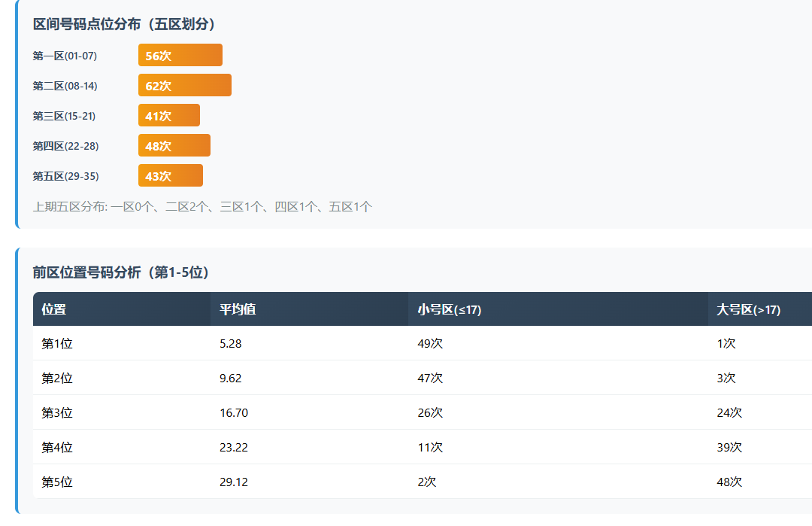This screenshot has height=526, width=812.
Task: Click average value 9.62
Action: click(231, 378)
